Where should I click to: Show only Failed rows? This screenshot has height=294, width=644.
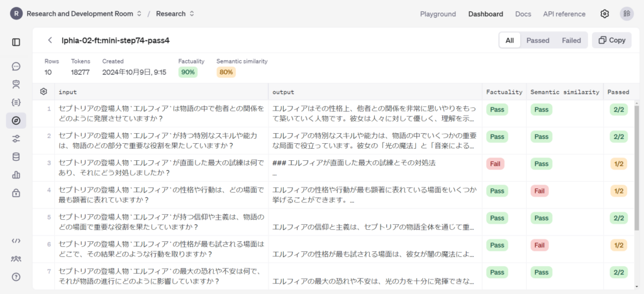(571, 40)
